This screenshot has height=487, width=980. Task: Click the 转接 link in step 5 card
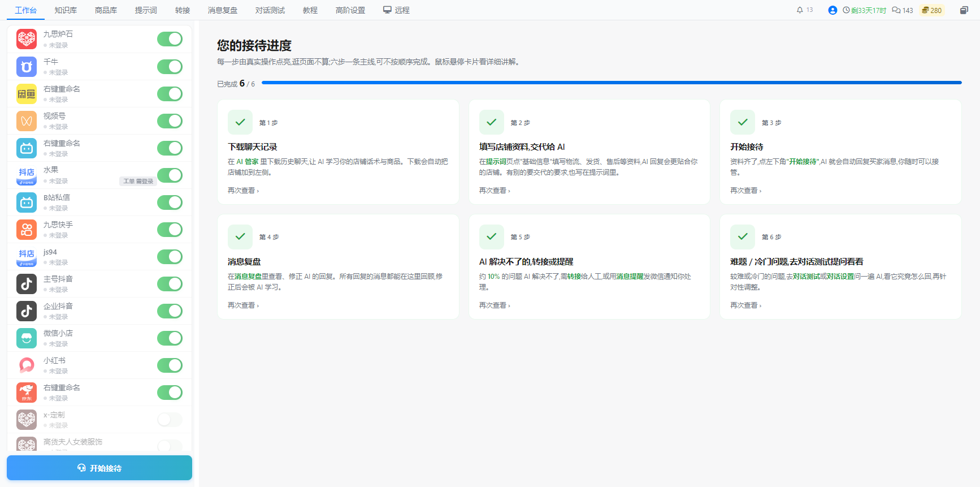(x=574, y=277)
